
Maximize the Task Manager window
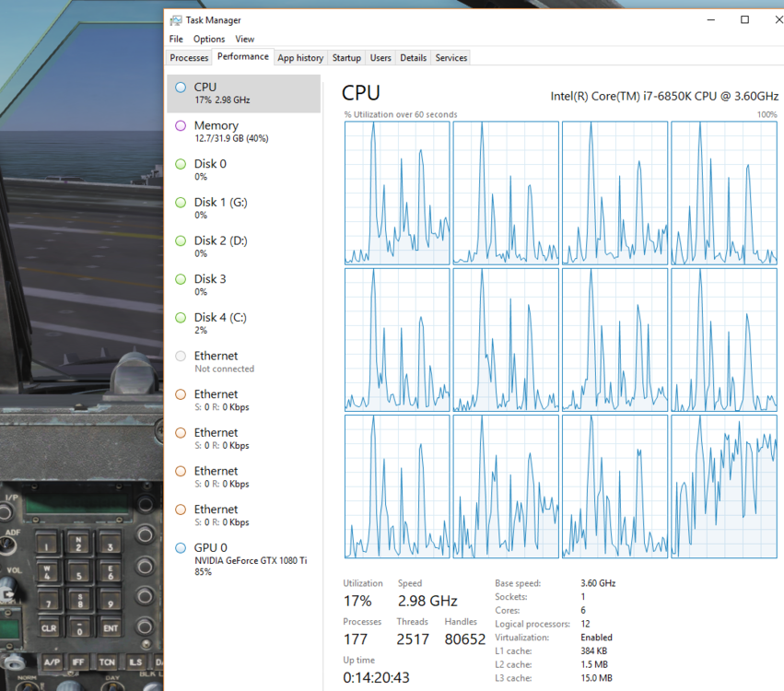(x=744, y=19)
